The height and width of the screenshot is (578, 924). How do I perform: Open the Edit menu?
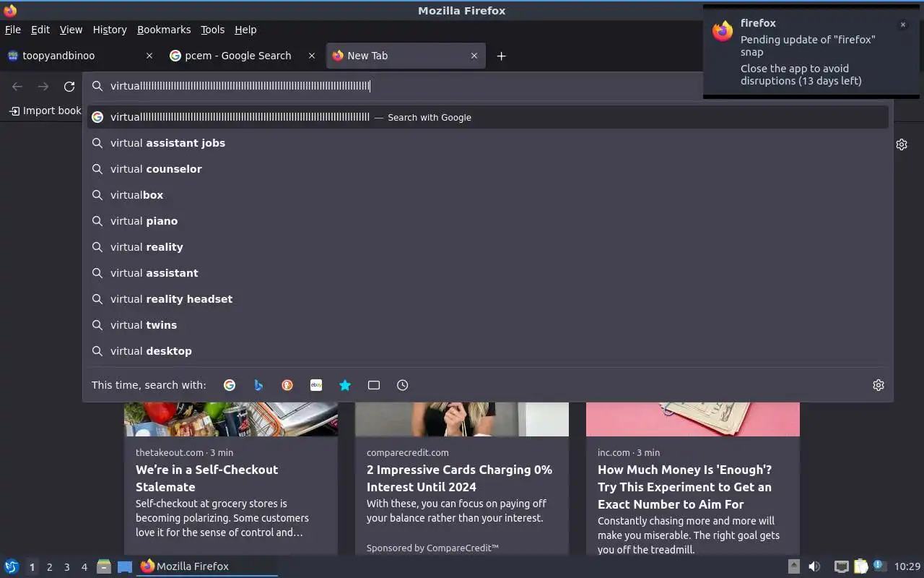pos(40,30)
